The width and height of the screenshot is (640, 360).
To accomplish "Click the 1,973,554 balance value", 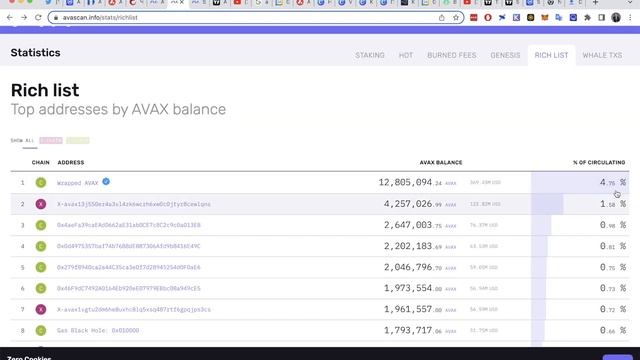I will [420, 288].
